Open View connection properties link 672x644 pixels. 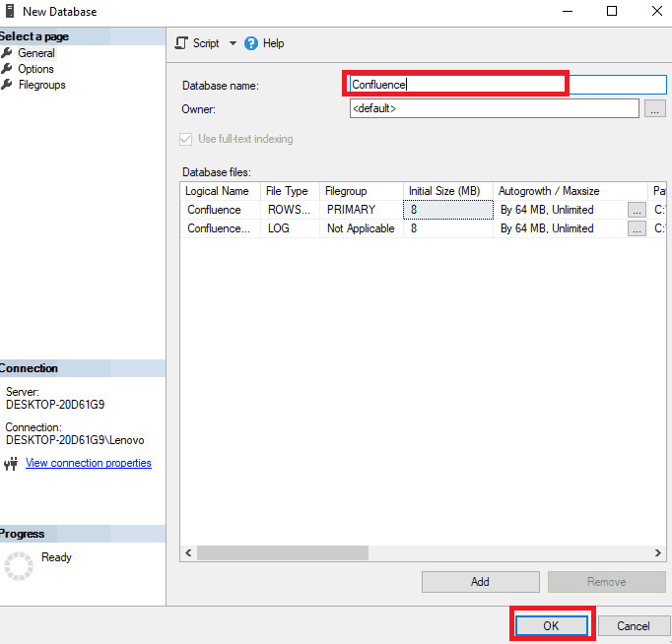click(x=89, y=463)
